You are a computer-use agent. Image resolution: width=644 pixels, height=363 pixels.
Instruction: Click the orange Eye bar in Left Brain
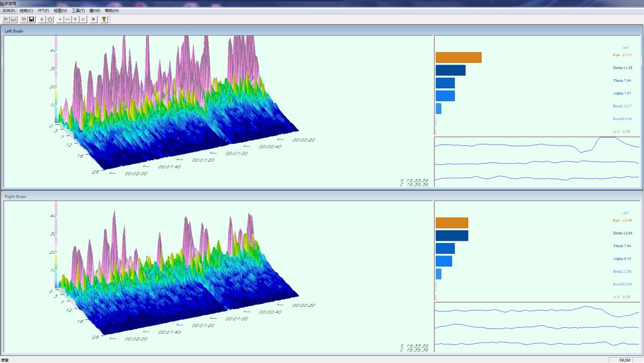pos(458,57)
